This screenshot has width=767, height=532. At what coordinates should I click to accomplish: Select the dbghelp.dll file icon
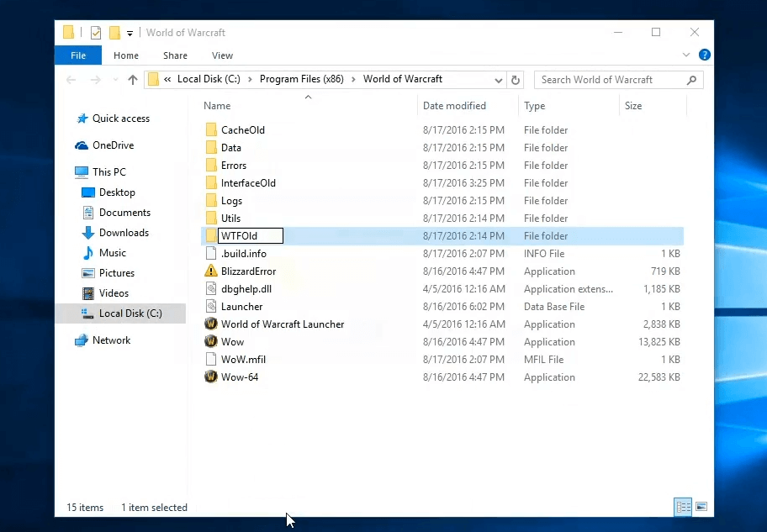[211, 288]
